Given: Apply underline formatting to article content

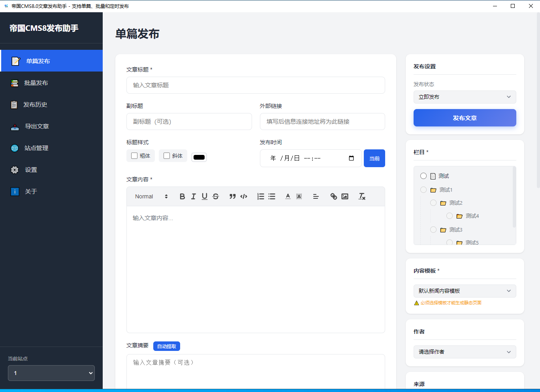Looking at the screenshot, I should pos(204,196).
